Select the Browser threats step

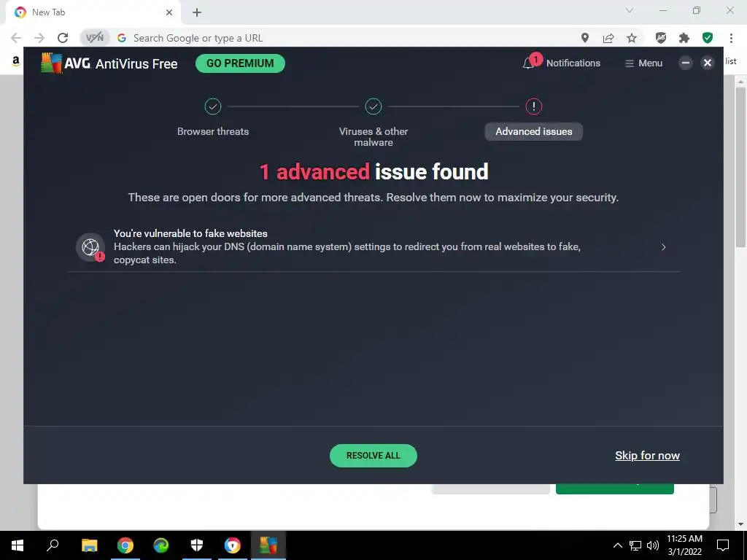(x=213, y=131)
